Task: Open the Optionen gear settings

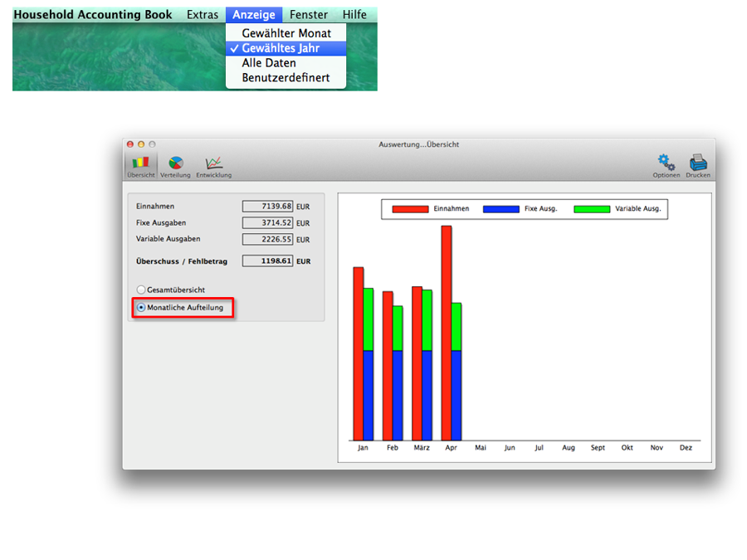Action: pos(666,163)
